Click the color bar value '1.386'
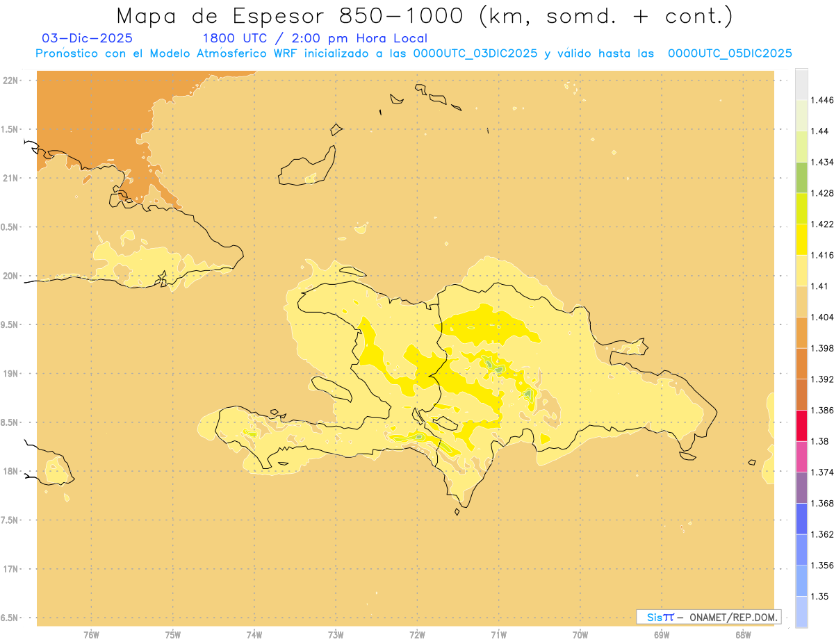The image size is (834, 644). click(x=821, y=410)
